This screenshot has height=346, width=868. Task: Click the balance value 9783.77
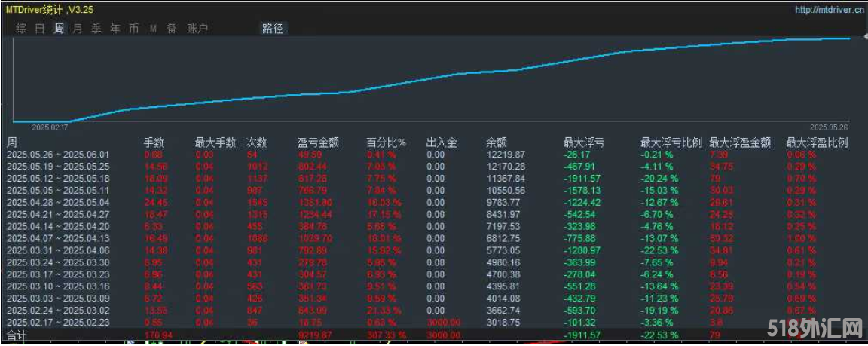tap(504, 202)
